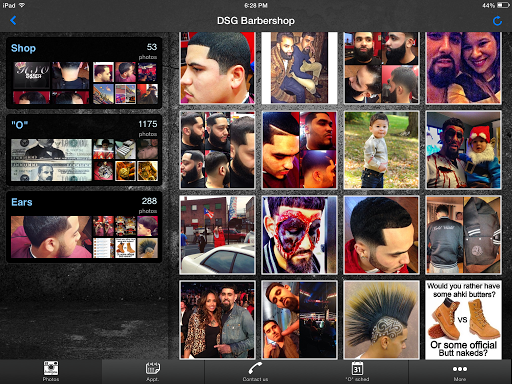Tap the battery status indicator
The height and width of the screenshot is (384, 512).
(503, 5)
